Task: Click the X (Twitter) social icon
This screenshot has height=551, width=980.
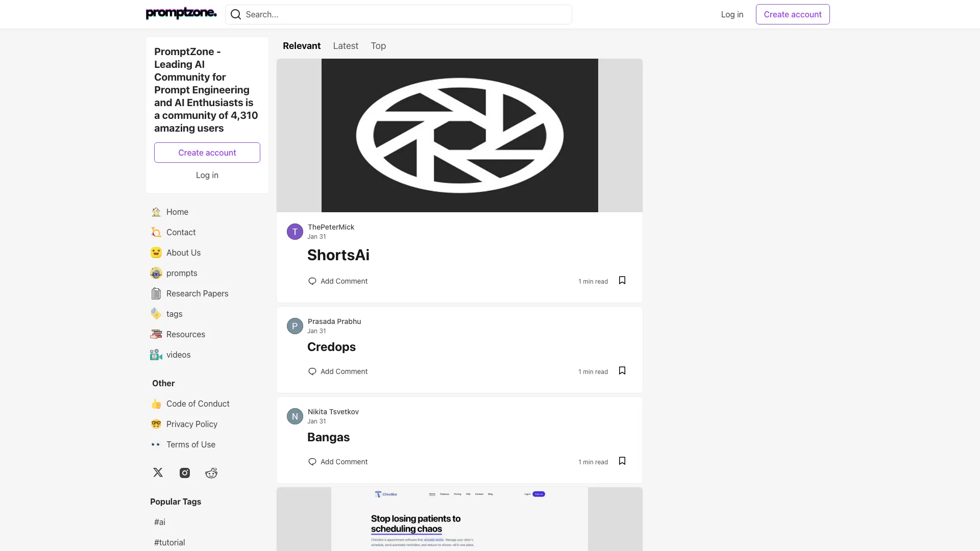Action: (158, 472)
